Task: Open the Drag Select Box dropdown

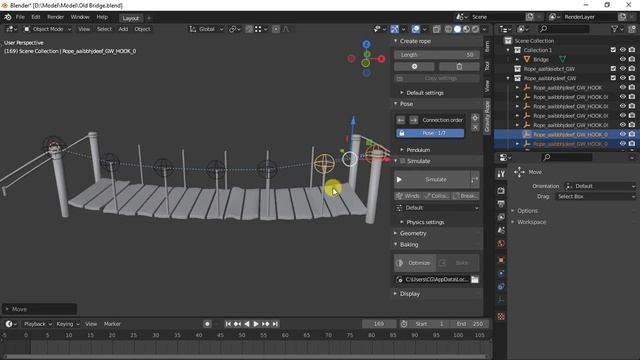Action: pos(596,196)
